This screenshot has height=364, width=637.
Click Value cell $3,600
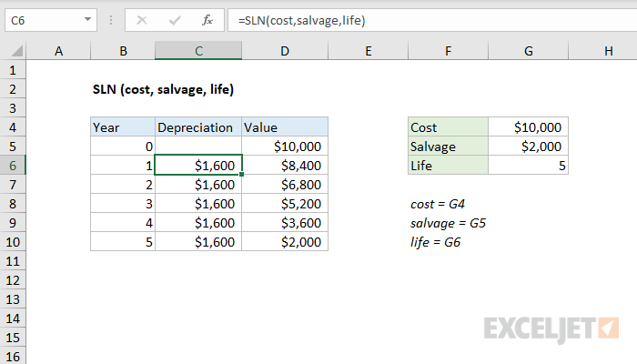tap(285, 223)
